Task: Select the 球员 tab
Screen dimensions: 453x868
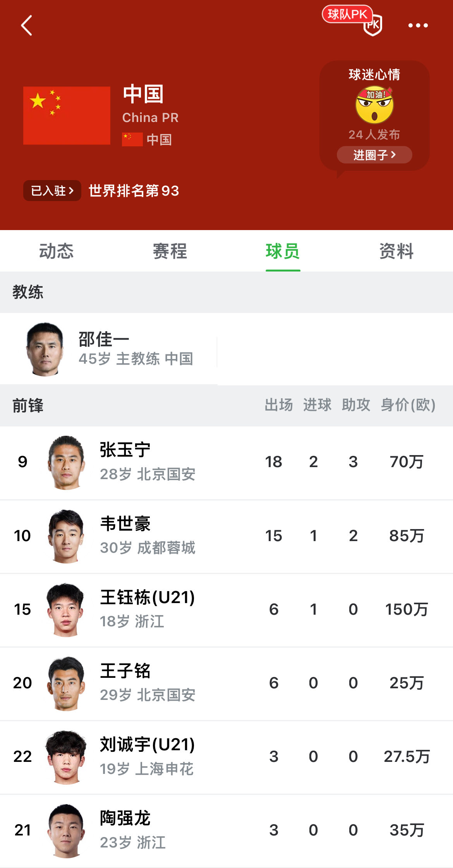Action: pos(283,251)
